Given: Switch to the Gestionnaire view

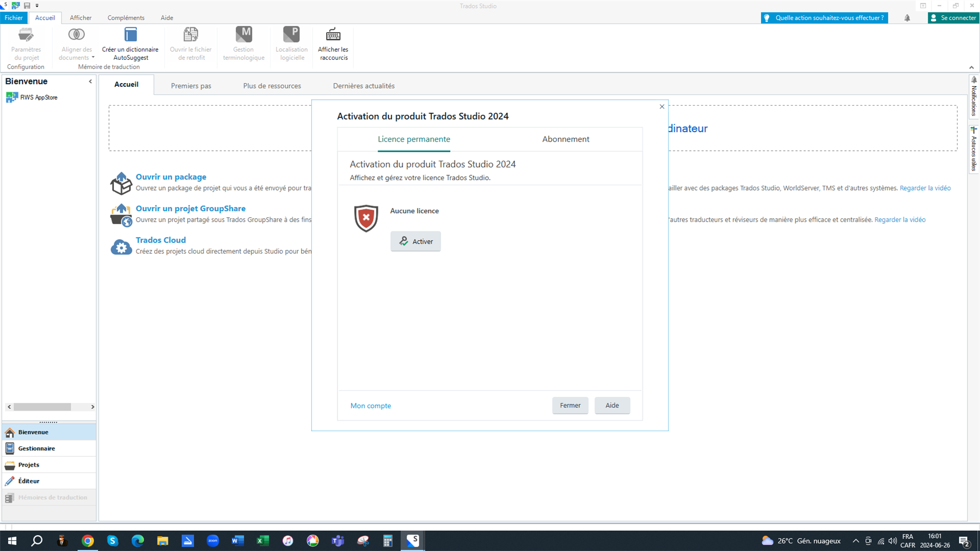Looking at the screenshot, I should [49, 449].
